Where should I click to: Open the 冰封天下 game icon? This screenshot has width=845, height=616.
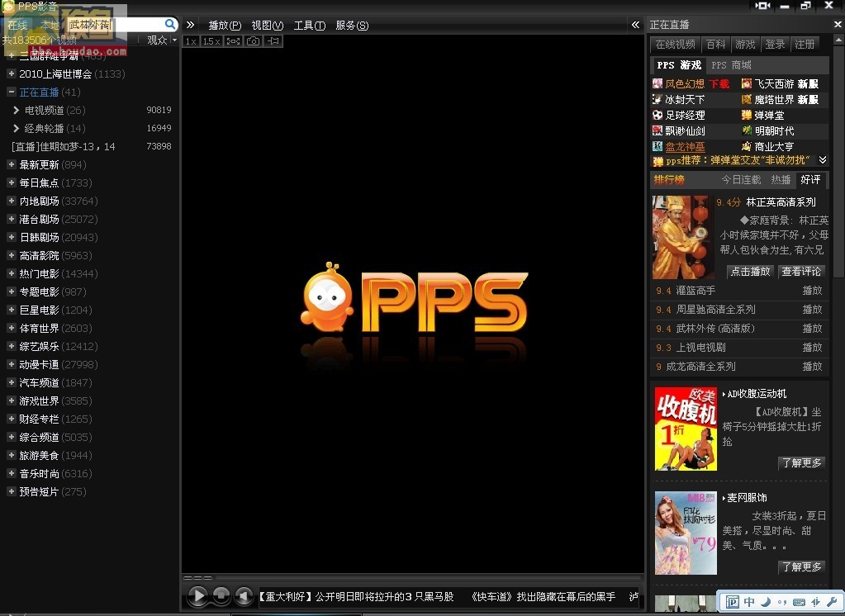click(x=657, y=99)
